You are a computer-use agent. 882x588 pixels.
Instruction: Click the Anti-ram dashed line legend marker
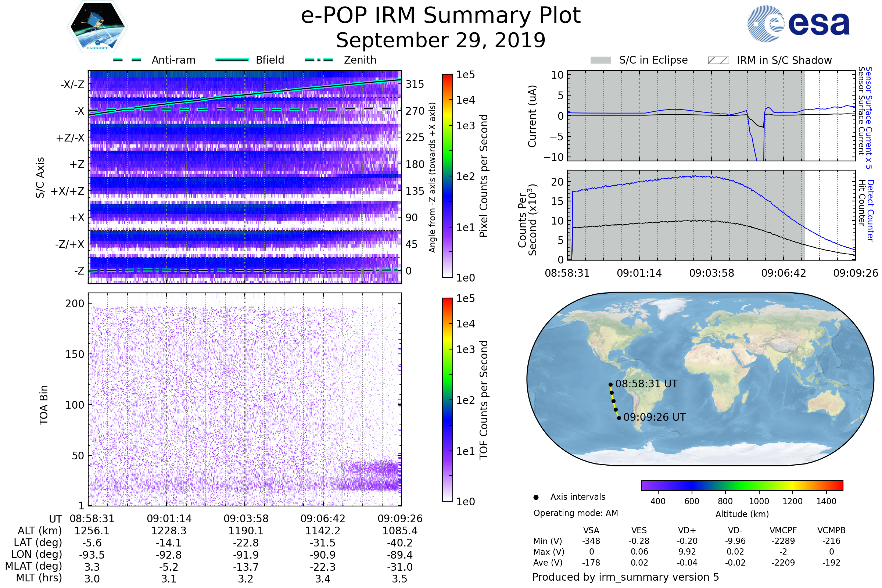click(127, 60)
